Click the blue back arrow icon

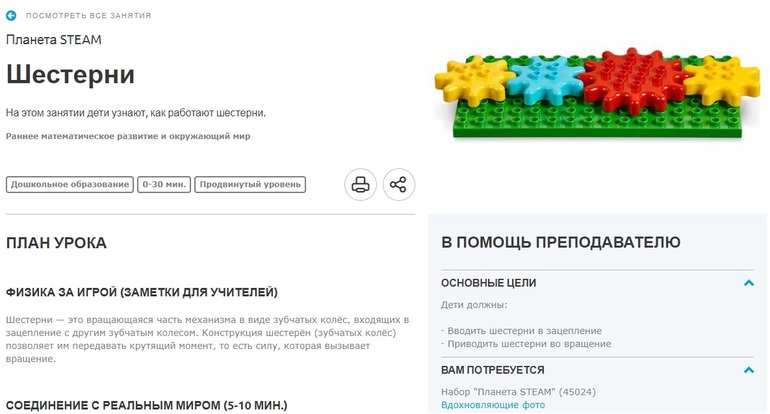pyautogui.click(x=11, y=16)
